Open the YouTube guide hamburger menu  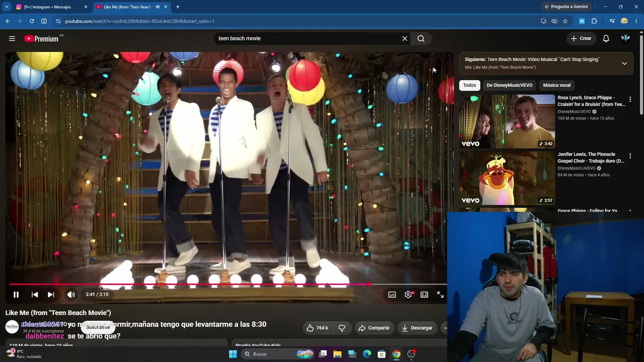click(x=12, y=39)
